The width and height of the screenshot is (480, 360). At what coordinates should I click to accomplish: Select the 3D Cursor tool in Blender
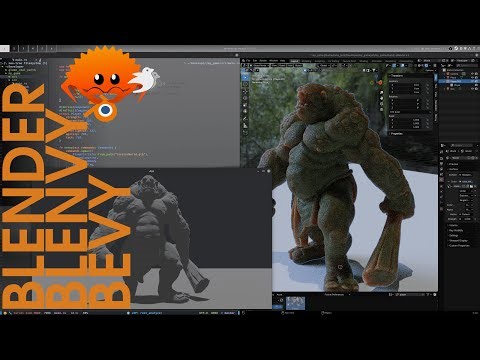point(245,84)
